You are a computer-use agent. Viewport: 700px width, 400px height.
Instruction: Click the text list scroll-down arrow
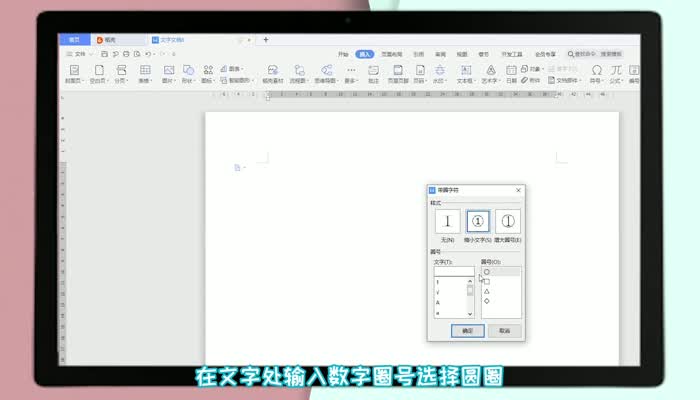470,314
